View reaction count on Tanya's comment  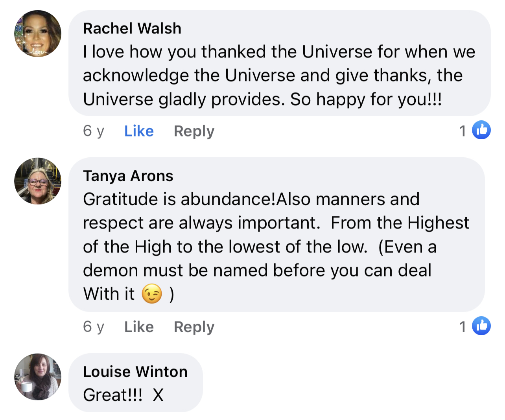click(463, 327)
